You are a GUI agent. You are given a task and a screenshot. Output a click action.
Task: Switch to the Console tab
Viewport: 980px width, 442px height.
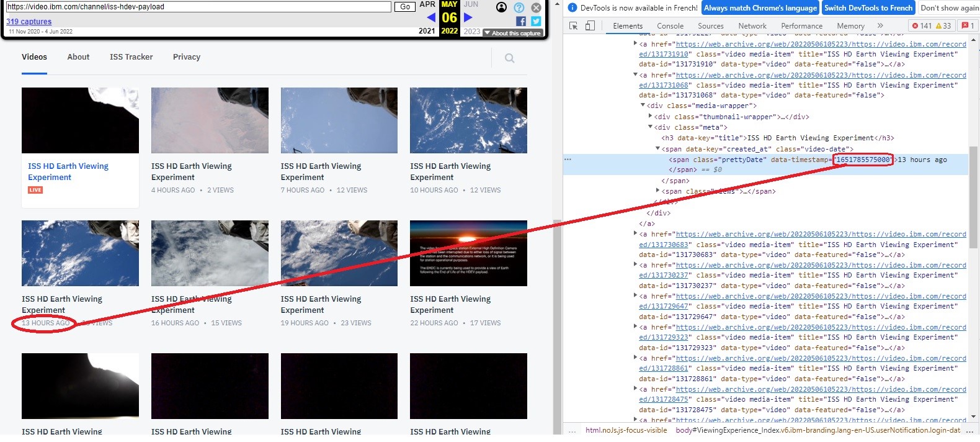tap(670, 26)
